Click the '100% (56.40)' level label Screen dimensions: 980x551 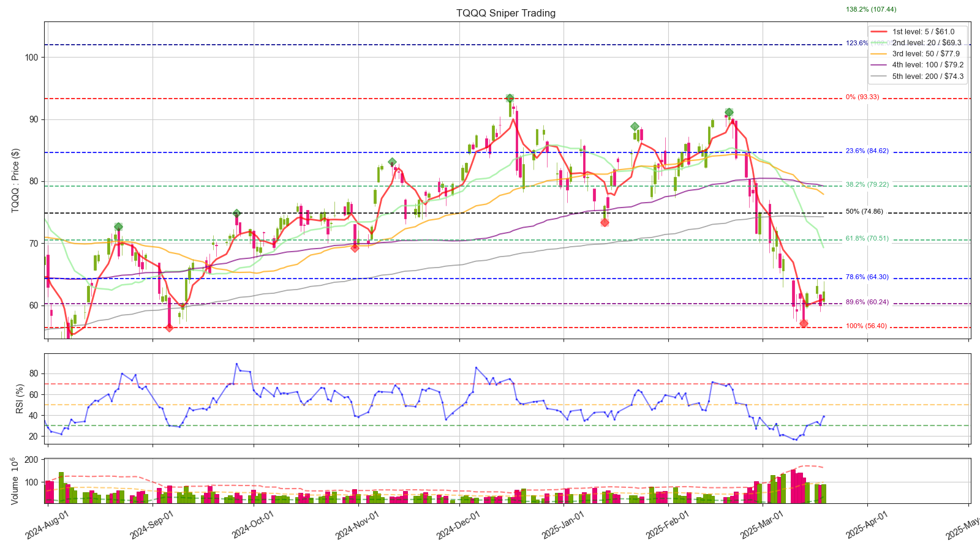pos(866,326)
